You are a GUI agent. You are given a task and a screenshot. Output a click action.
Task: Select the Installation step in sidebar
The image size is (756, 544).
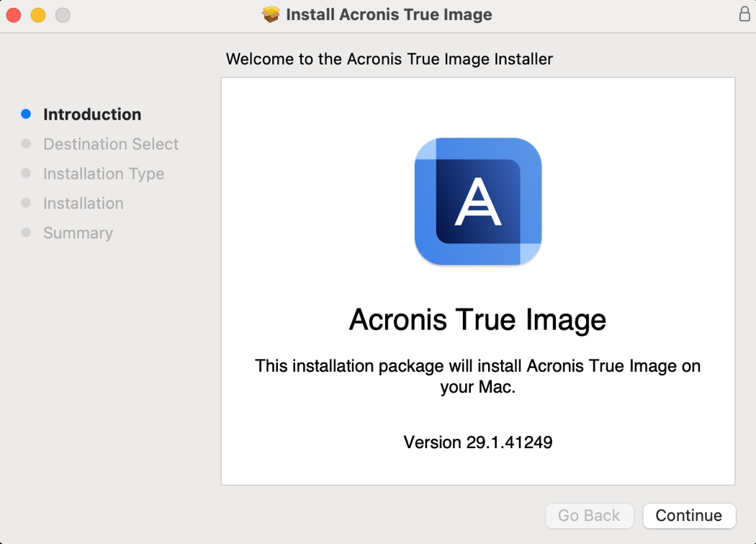84,203
